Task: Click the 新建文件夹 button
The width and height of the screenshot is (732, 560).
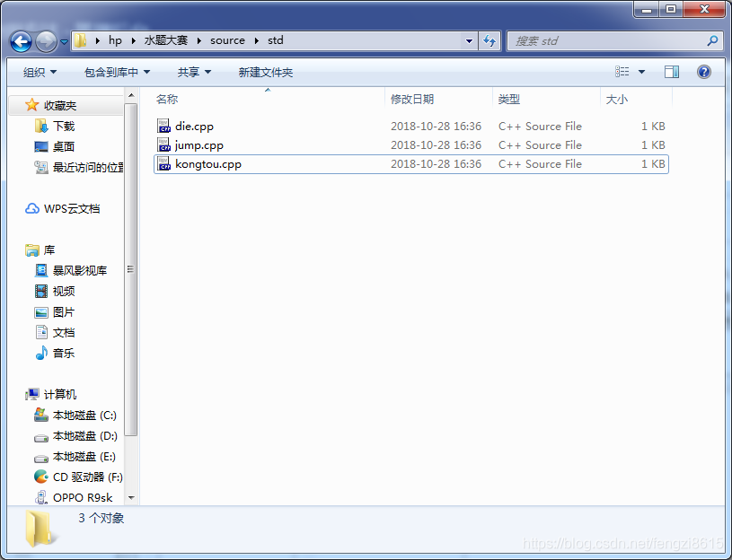Action: pyautogui.click(x=266, y=72)
